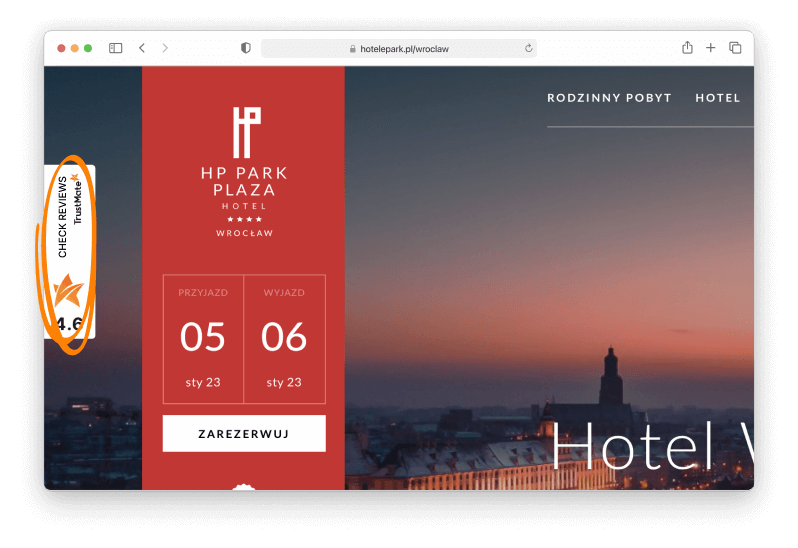
Task: Open the Share icon in toolbar
Action: [687, 47]
